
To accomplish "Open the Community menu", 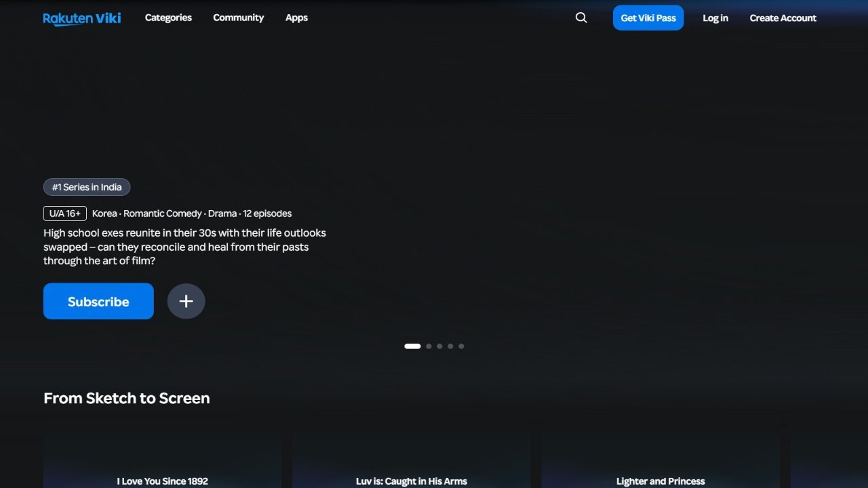I will click(x=238, y=18).
